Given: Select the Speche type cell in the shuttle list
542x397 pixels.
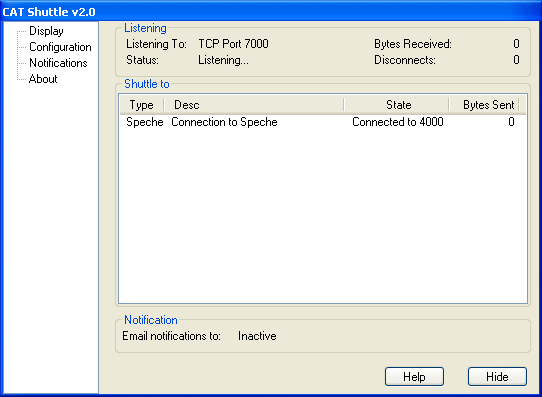Looking at the screenshot, I should point(144,122).
